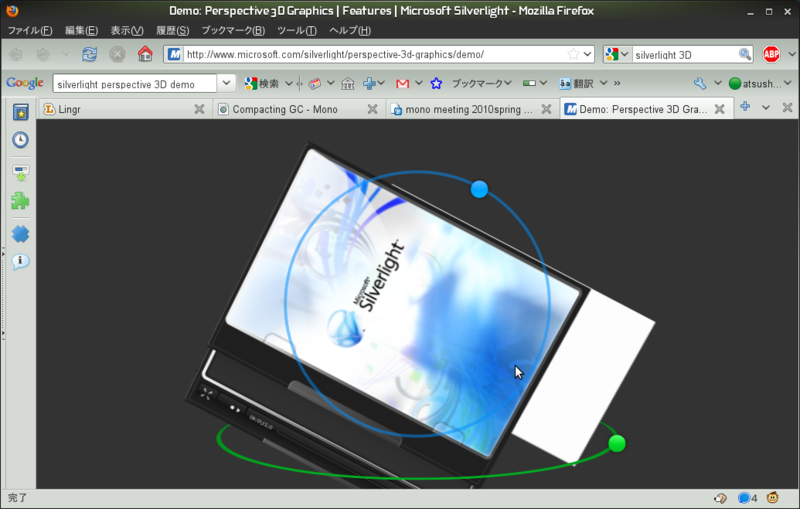Open the ファイル(F) menu

pyautogui.click(x=30, y=31)
